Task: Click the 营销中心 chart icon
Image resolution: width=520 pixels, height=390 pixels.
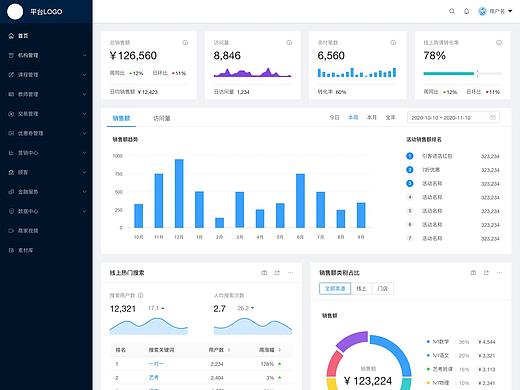Action: click(11, 153)
